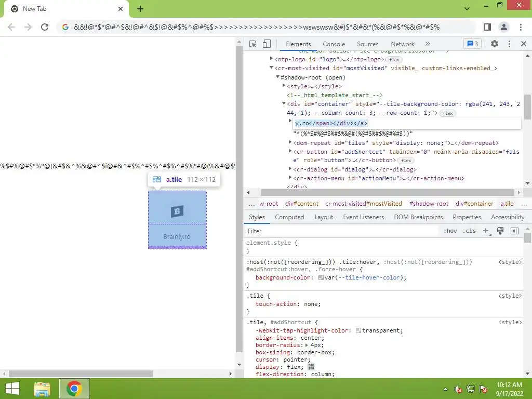Collapse the #shadow-root node
Image resolution: width=532 pixels, height=399 pixels.
coord(277,77)
